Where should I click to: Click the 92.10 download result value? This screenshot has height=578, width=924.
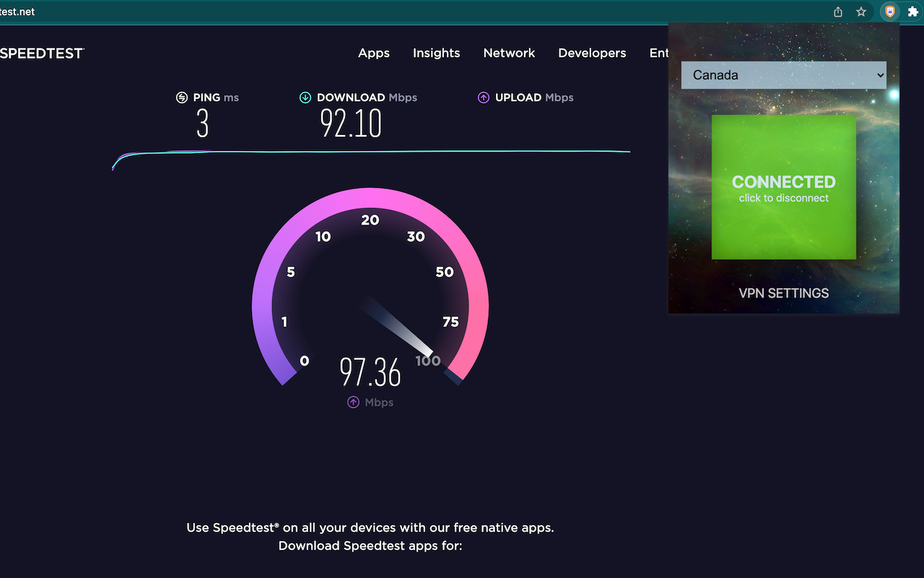351,124
